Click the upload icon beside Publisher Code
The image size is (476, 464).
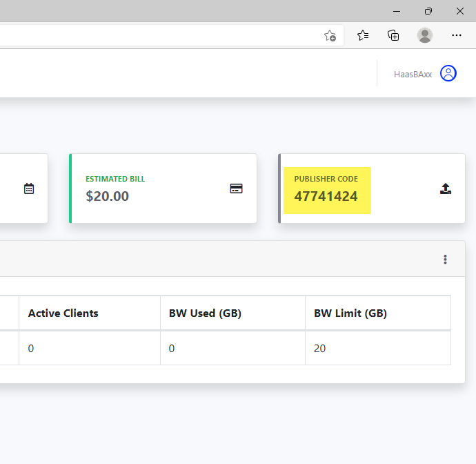click(446, 188)
